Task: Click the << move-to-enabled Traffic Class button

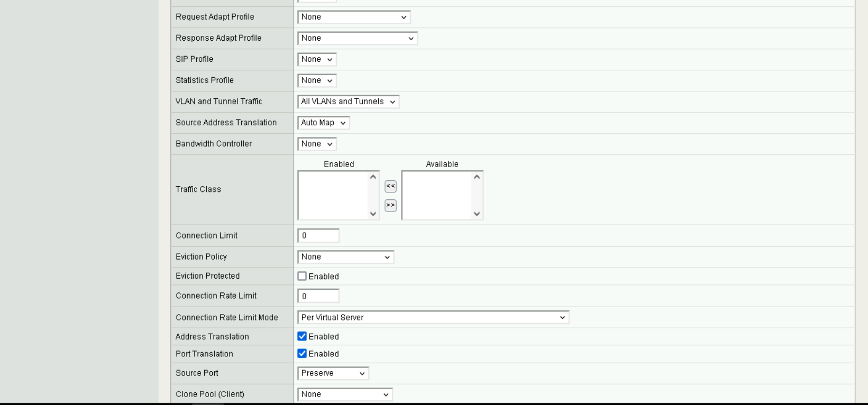Action: [390, 186]
